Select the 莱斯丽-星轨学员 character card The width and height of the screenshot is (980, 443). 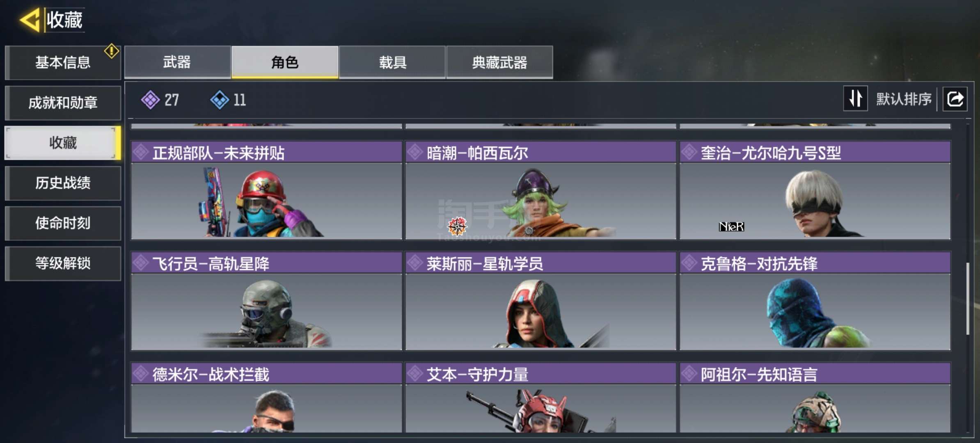click(x=540, y=301)
